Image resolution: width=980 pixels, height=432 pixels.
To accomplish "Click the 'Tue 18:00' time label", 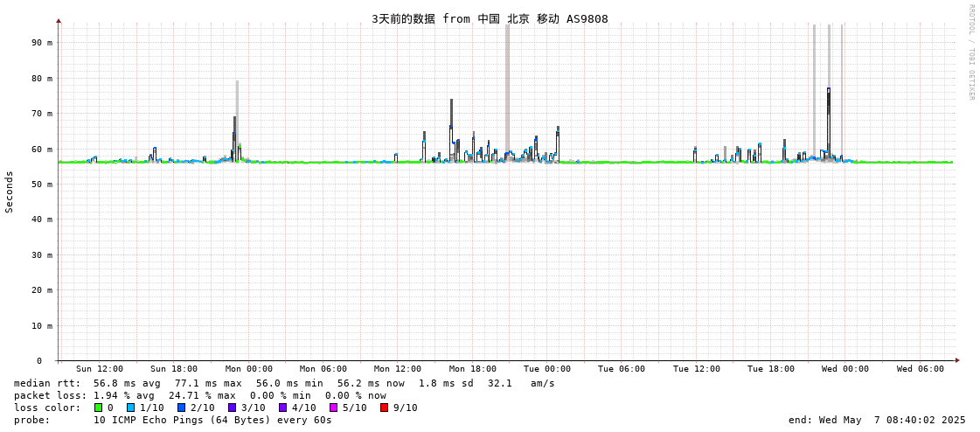I will point(771,369).
